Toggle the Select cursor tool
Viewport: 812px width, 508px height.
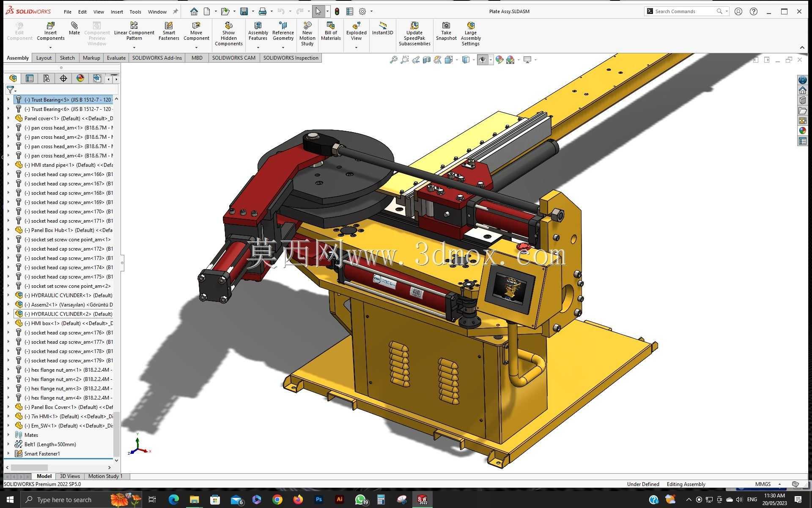pos(318,11)
